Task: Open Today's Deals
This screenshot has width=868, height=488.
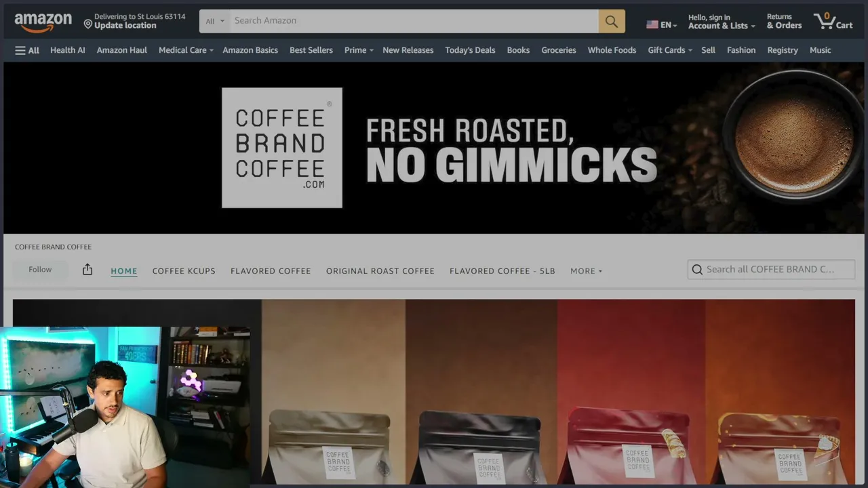Action: point(470,50)
